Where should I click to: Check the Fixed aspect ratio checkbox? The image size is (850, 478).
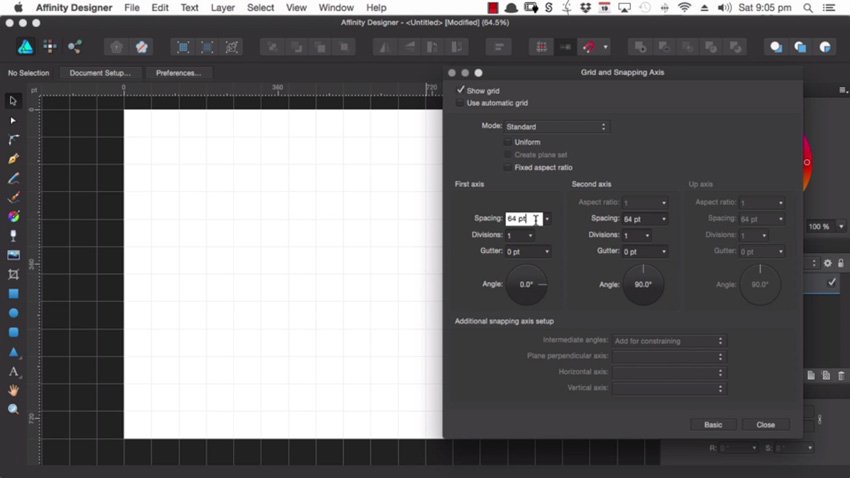pyautogui.click(x=508, y=167)
